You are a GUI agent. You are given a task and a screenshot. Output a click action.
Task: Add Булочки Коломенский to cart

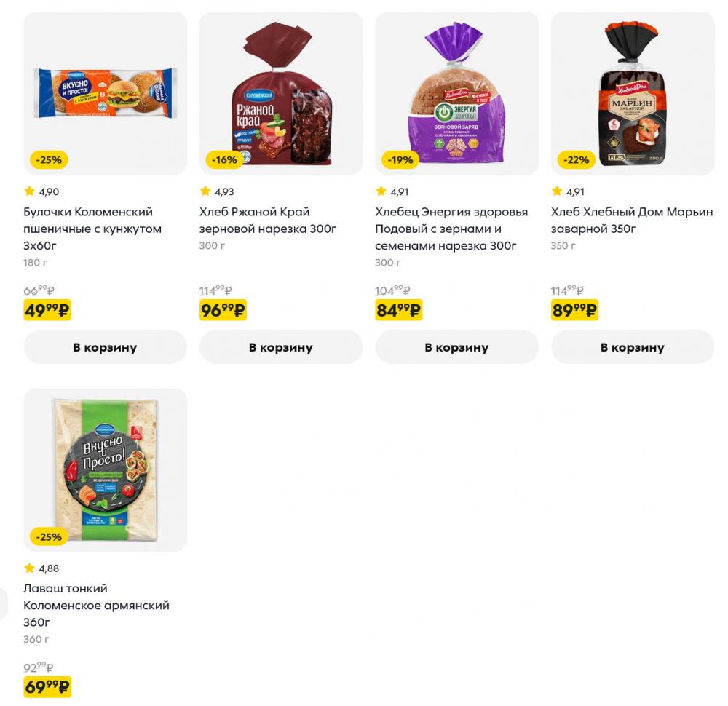(106, 347)
